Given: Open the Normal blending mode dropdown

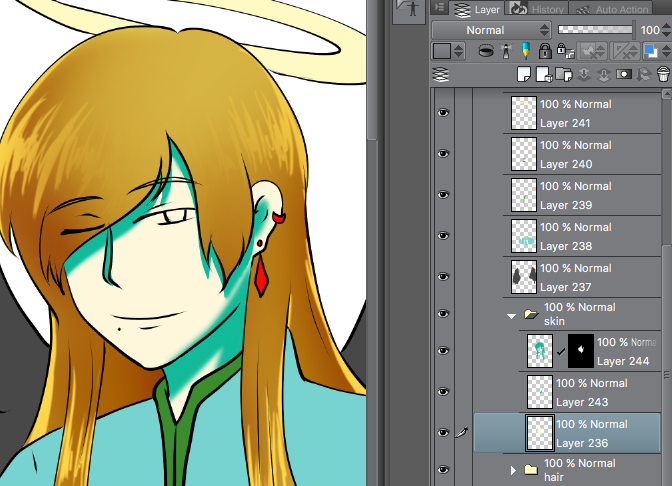Looking at the screenshot, I should [491, 30].
